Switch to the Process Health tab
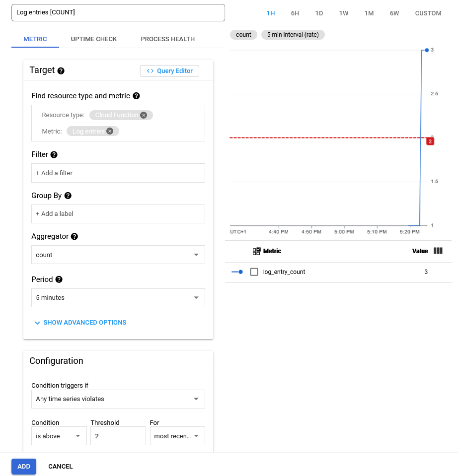The image size is (458, 476). 167,39
